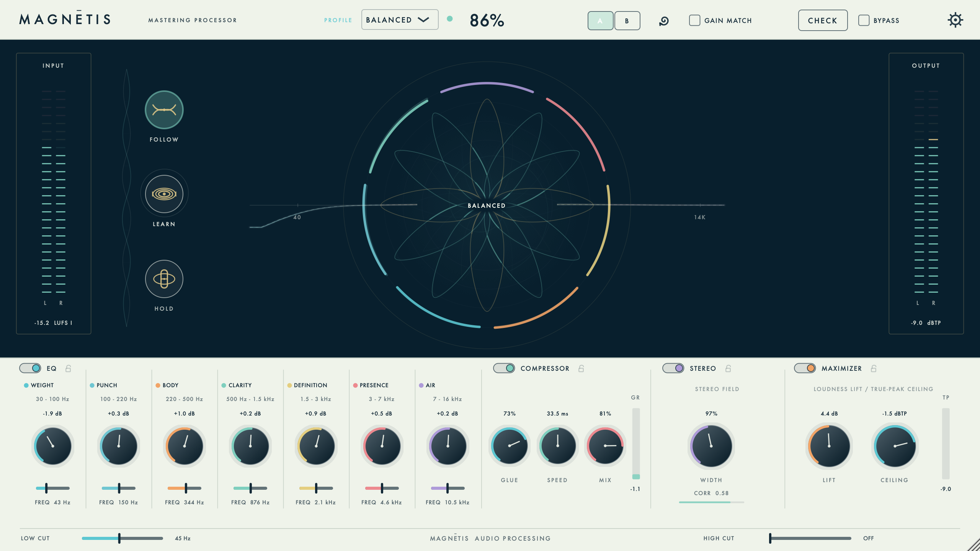Click the reset spiral icon
Viewport: 980px width, 551px height.
pos(664,21)
